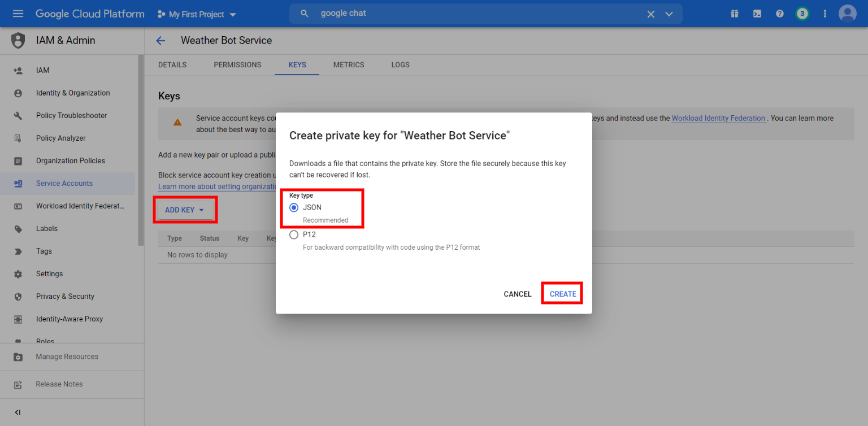Create the private key

[x=562, y=293]
